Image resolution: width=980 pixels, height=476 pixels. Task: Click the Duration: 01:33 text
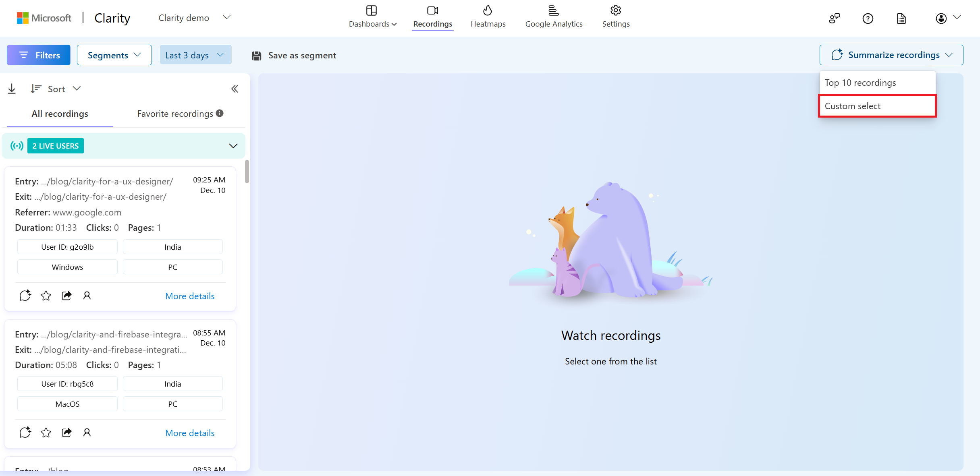[x=46, y=228]
